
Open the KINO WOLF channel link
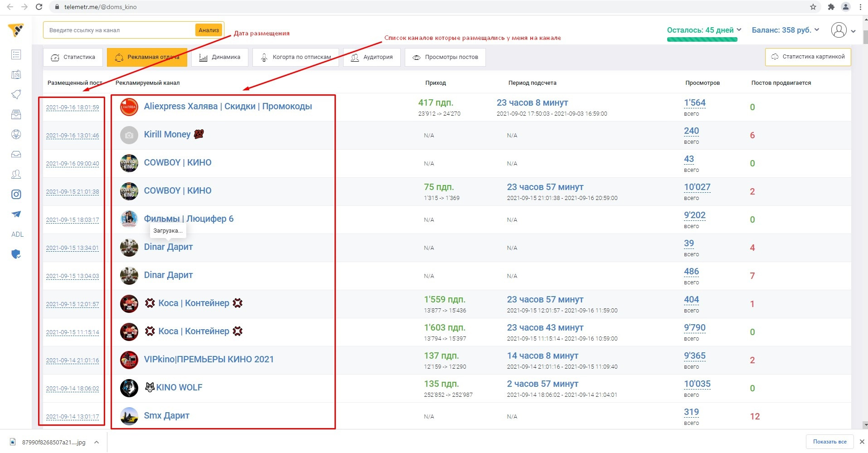coord(179,388)
